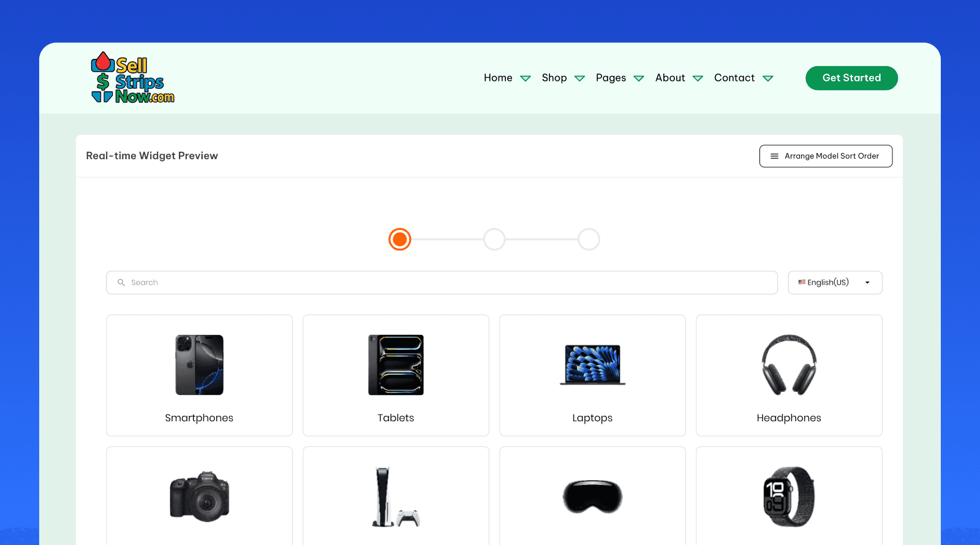This screenshot has width=980, height=545.
Task: Open the English(US) language dropdown
Action: 835,282
